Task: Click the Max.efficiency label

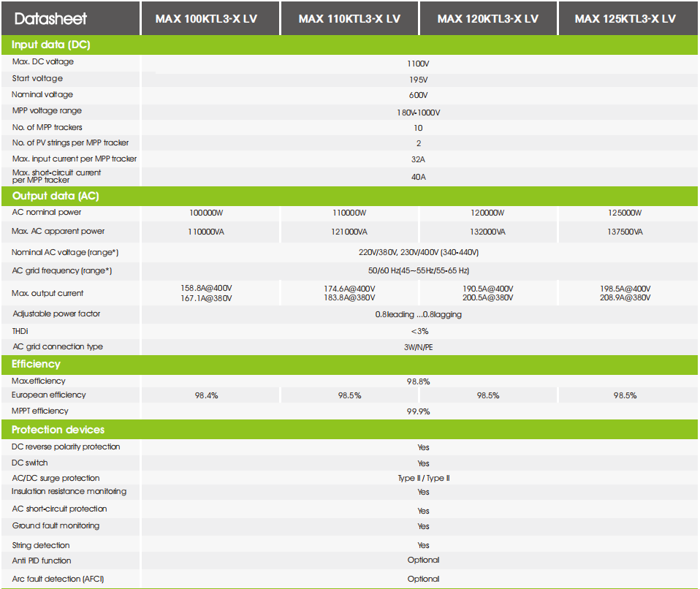Action: point(39,381)
